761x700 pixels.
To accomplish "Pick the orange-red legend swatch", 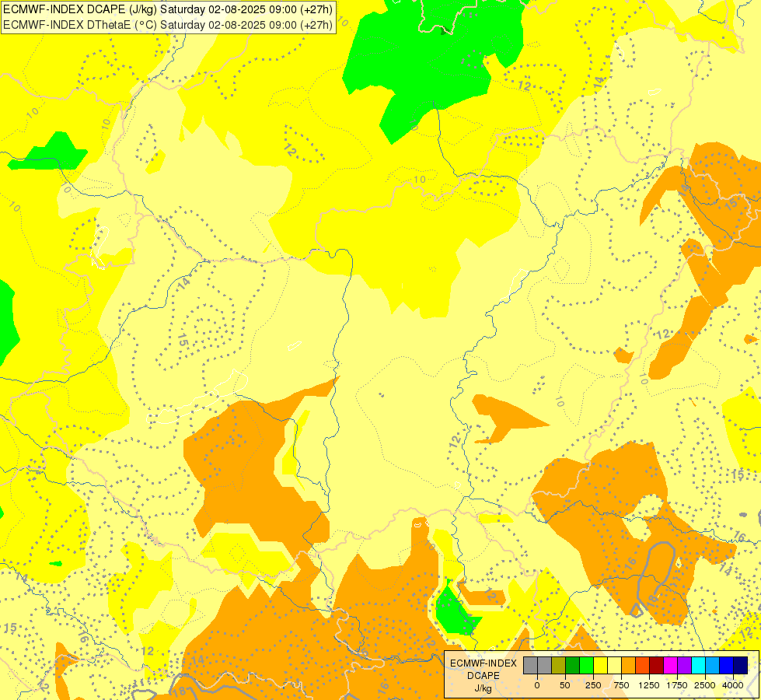I will [643, 665].
